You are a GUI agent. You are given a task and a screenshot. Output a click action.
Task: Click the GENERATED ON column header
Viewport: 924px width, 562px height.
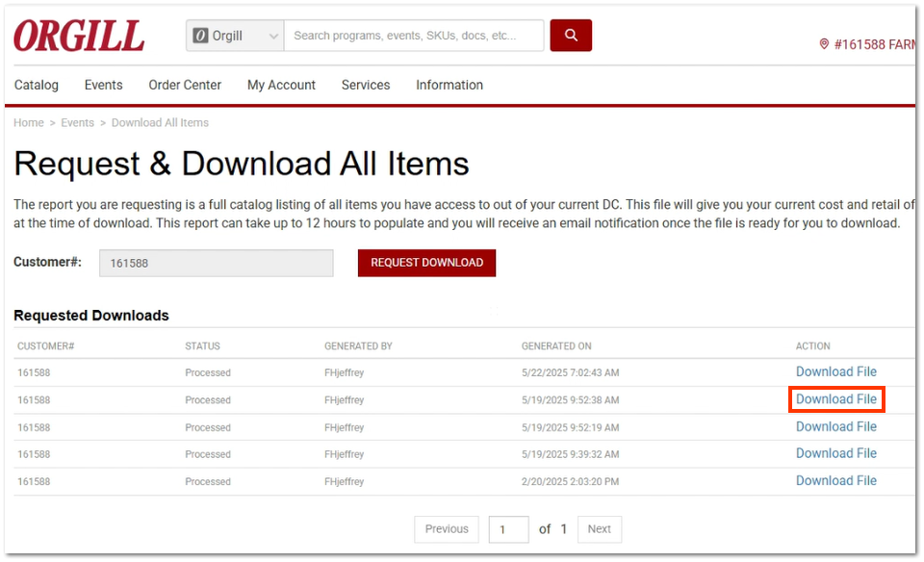[556, 345]
